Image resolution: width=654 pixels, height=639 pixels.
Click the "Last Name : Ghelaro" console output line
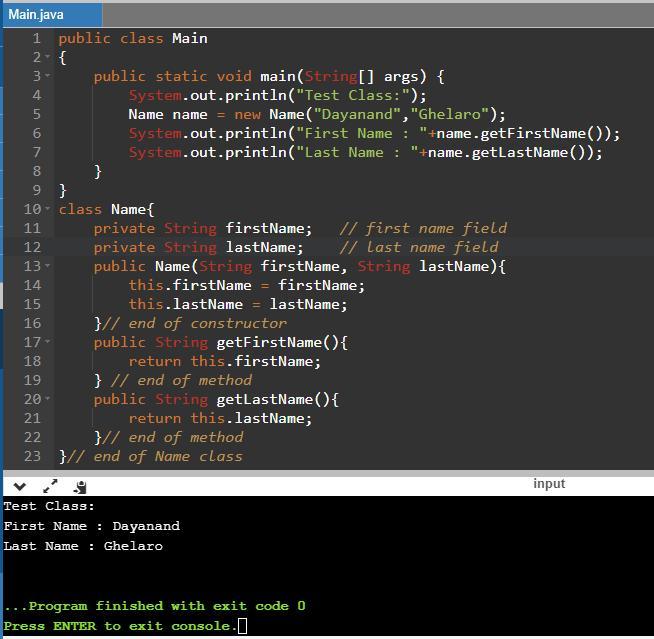click(x=83, y=547)
